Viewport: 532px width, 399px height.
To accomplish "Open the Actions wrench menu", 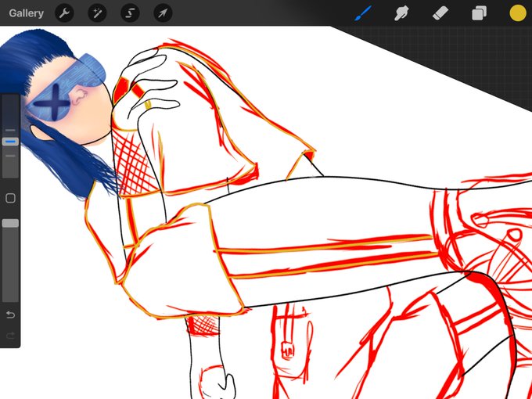I will pos(64,13).
